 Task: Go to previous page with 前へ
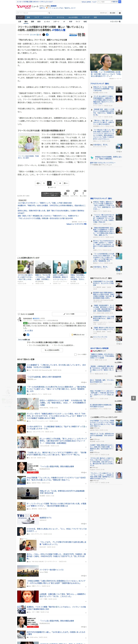pyautogui.click(x=38, y=183)
